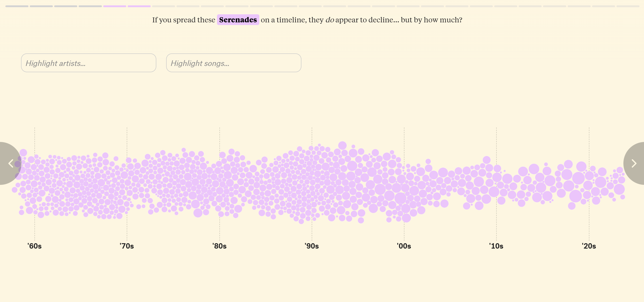This screenshot has width=644, height=302.
Task: Select the '80s timeline label
Action: (x=219, y=246)
